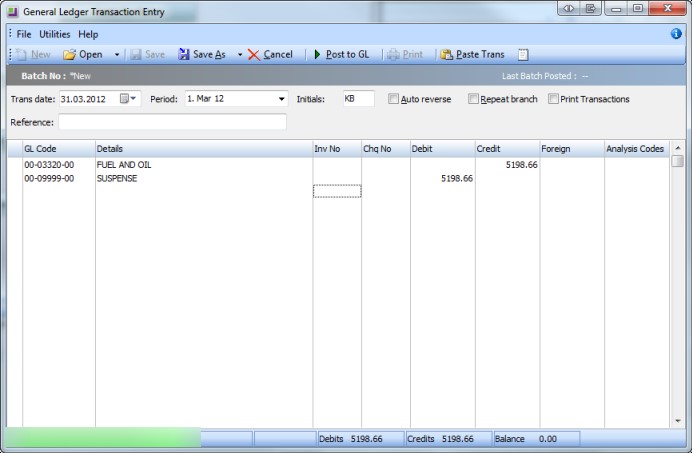Click the note icon in the title bar

point(590,8)
